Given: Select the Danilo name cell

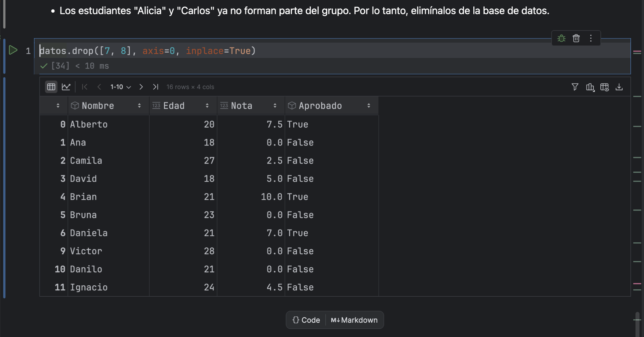Looking at the screenshot, I should 108,269.
